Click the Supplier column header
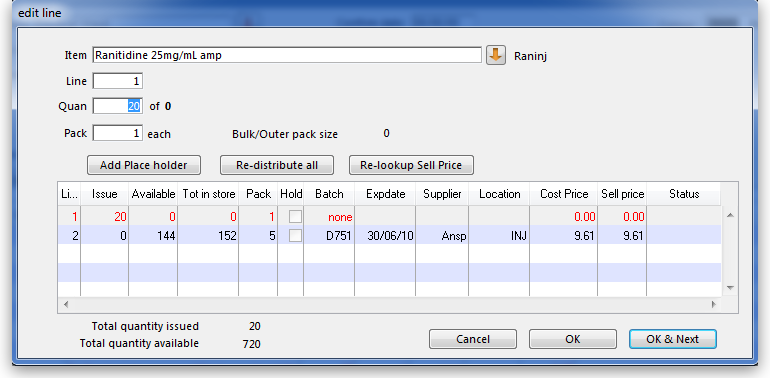The image size is (770, 378). [442, 194]
